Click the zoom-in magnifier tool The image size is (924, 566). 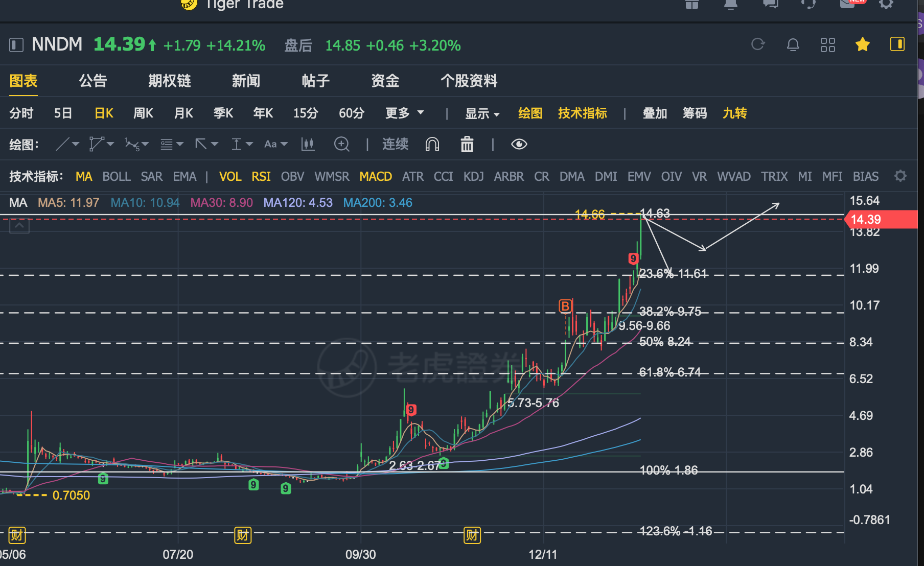pyautogui.click(x=341, y=145)
